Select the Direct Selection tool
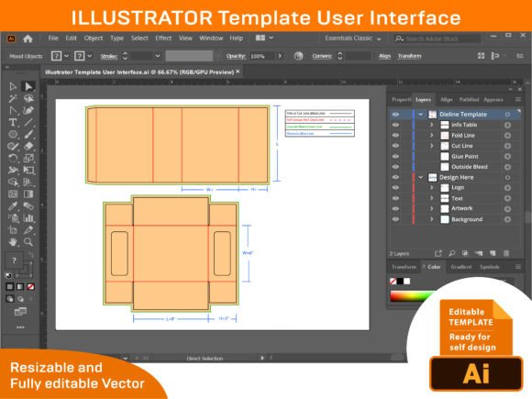Screen dimensions: 532x399 pyautogui.click(x=28, y=86)
